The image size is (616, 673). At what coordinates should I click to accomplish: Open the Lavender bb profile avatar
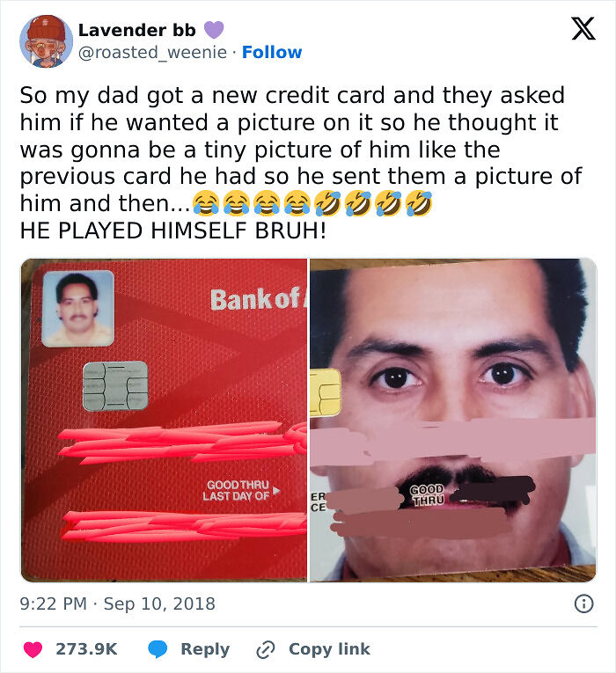pyautogui.click(x=46, y=41)
